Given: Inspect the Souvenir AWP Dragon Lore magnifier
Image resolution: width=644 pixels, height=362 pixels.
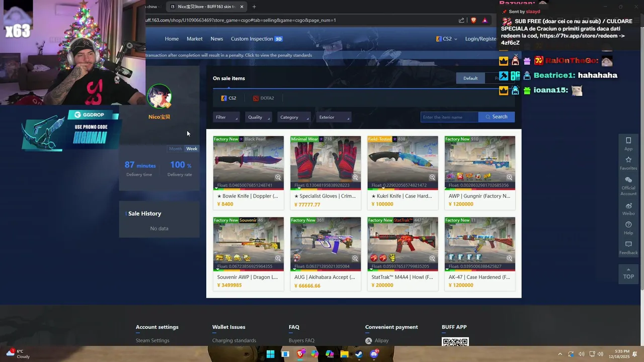Looking at the screenshot, I should (x=278, y=258).
